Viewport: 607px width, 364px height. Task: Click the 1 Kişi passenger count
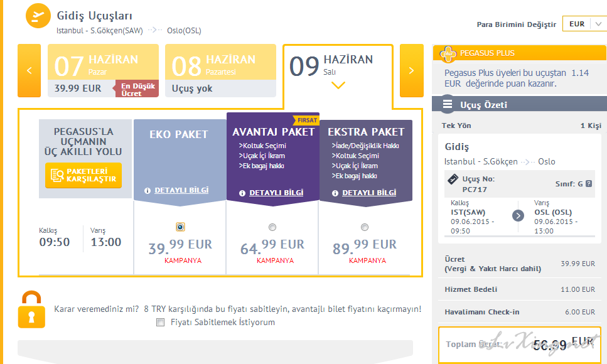click(x=591, y=126)
